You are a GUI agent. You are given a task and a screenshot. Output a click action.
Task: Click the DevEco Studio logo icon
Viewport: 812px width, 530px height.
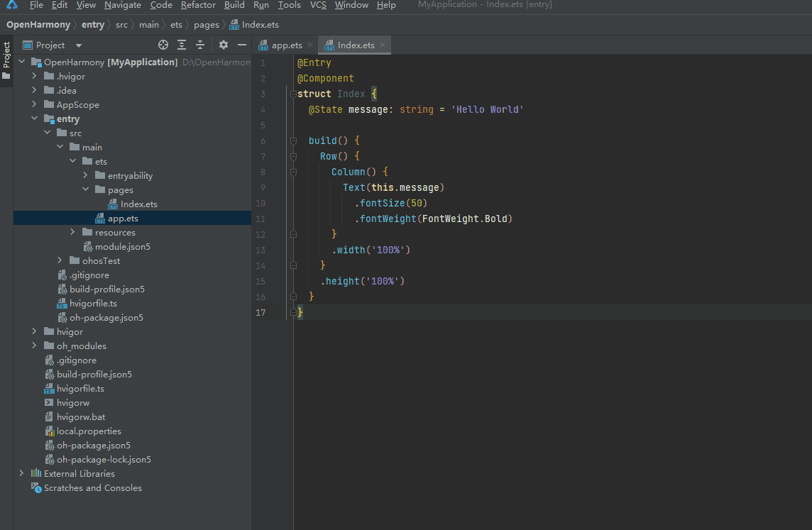pyautogui.click(x=13, y=5)
